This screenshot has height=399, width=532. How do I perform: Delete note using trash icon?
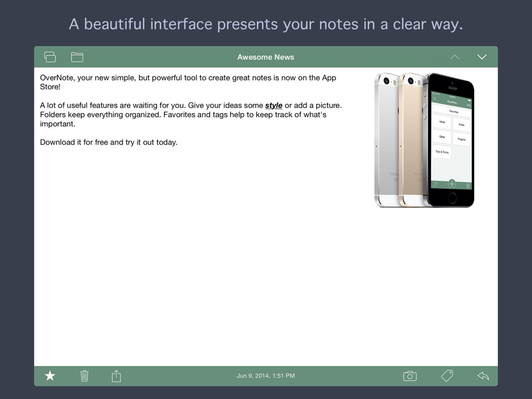(x=84, y=376)
